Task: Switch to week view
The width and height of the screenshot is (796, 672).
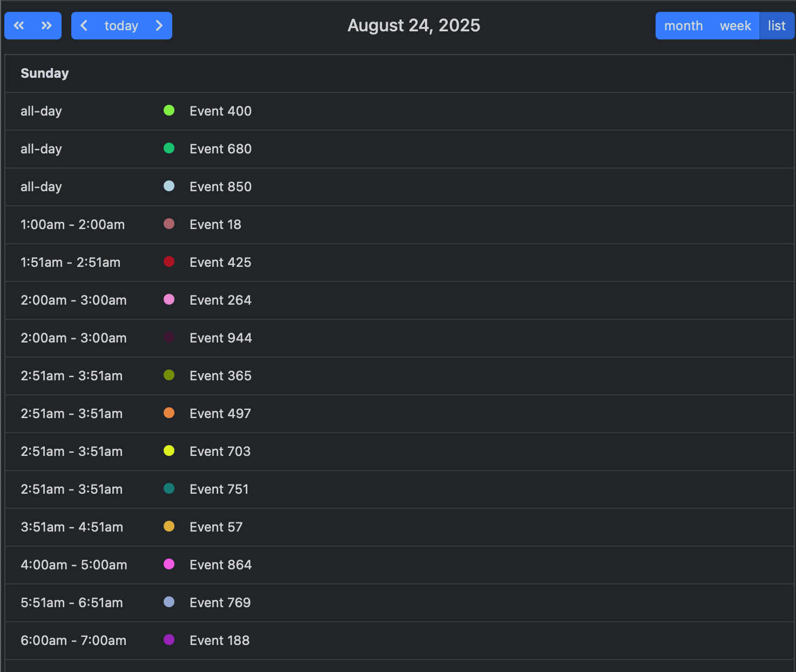Action: point(735,25)
